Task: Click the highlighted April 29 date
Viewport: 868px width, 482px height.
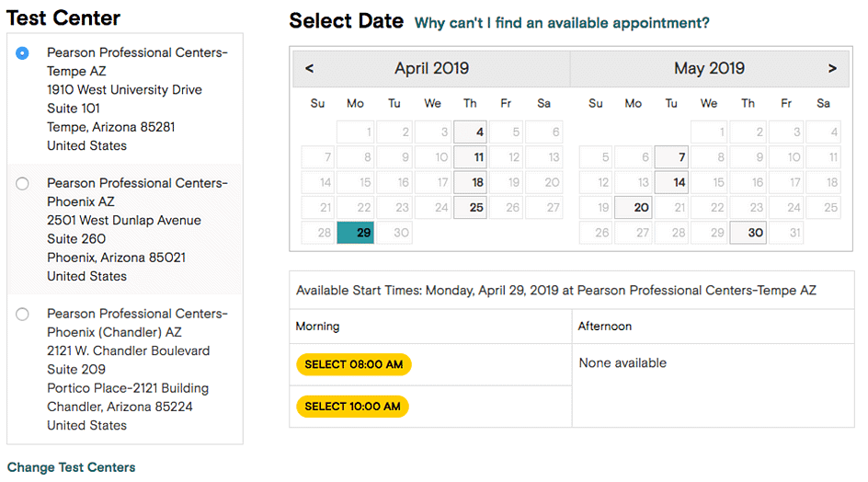Action: [356, 233]
